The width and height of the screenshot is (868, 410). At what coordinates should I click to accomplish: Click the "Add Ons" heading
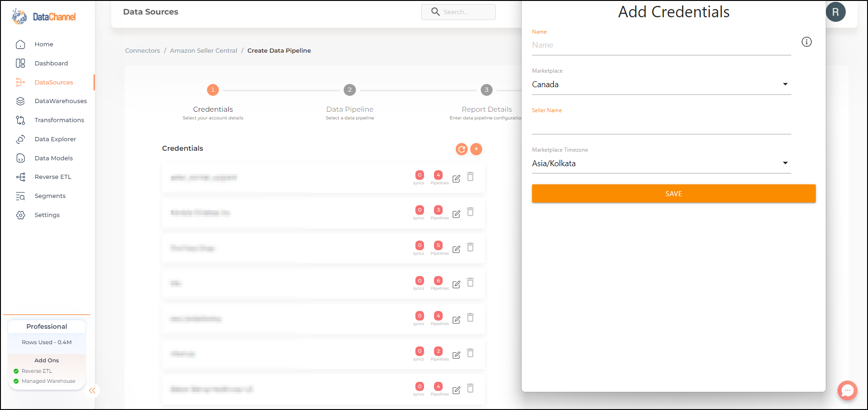pyautogui.click(x=47, y=361)
